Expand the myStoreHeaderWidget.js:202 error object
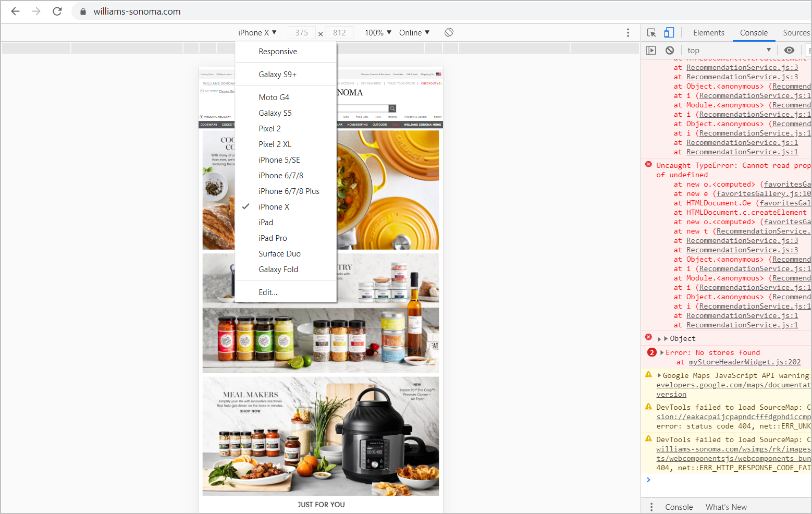 coord(661,352)
